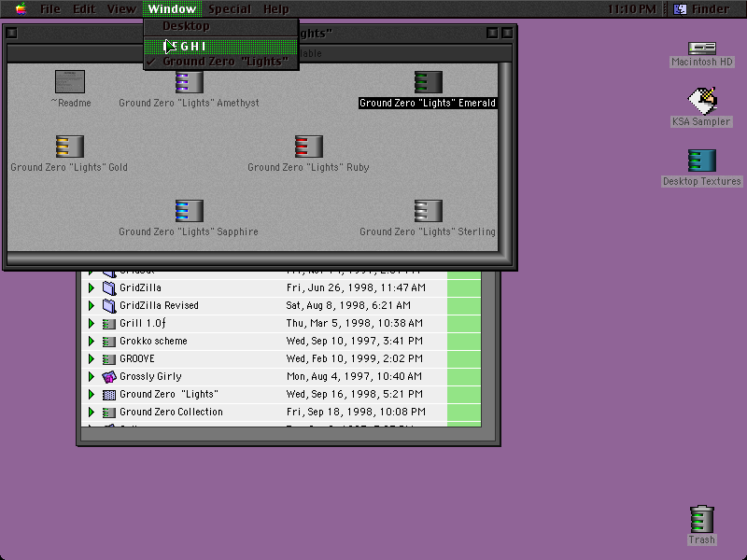Select the Ground Zero "Lights" Amethyst icon
747x560 pixels.
(190, 82)
